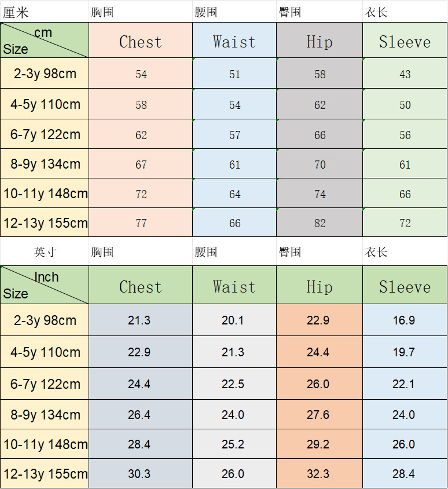Select the Waist header in the inch table
This screenshot has height=489, width=448.
point(234,287)
